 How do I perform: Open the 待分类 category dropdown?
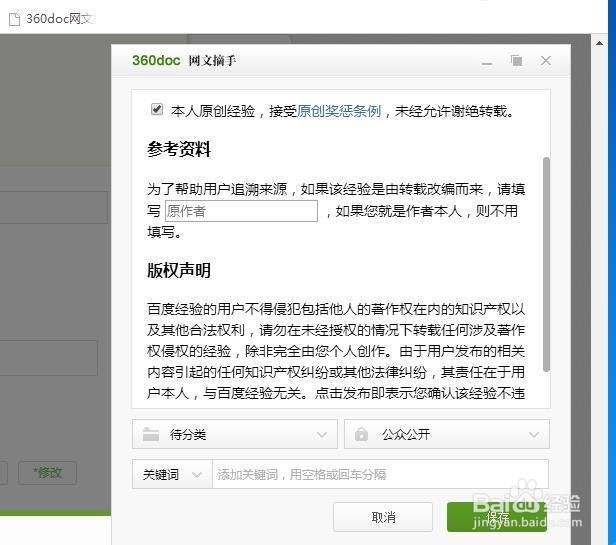tap(235, 434)
